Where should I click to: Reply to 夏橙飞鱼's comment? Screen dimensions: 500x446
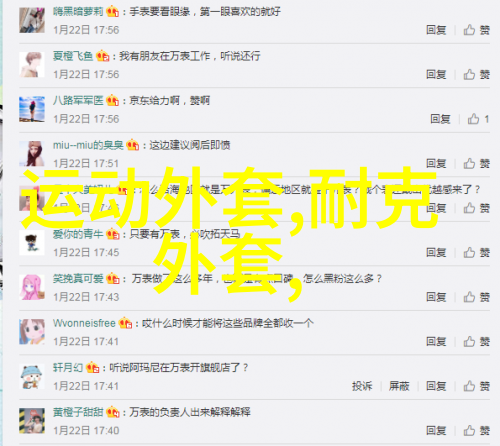pos(436,74)
